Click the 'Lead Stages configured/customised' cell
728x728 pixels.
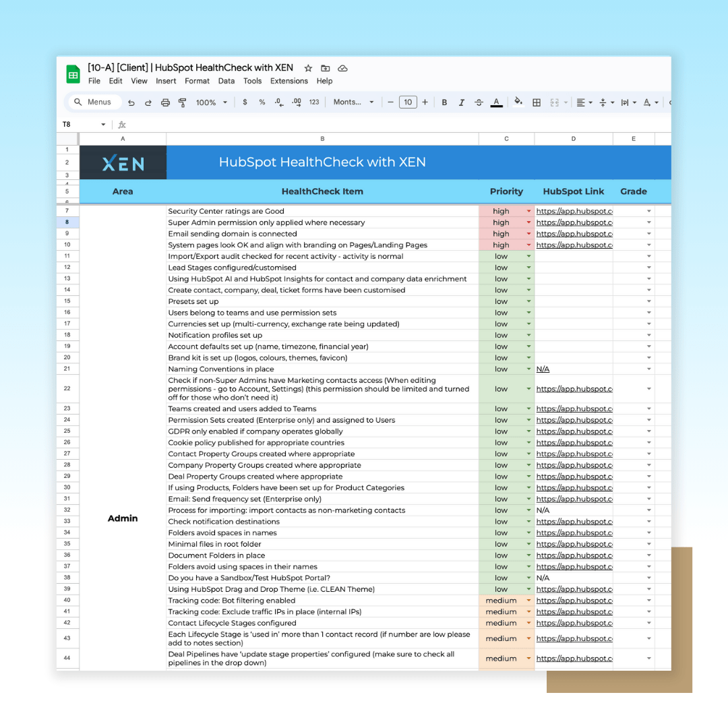click(x=322, y=268)
